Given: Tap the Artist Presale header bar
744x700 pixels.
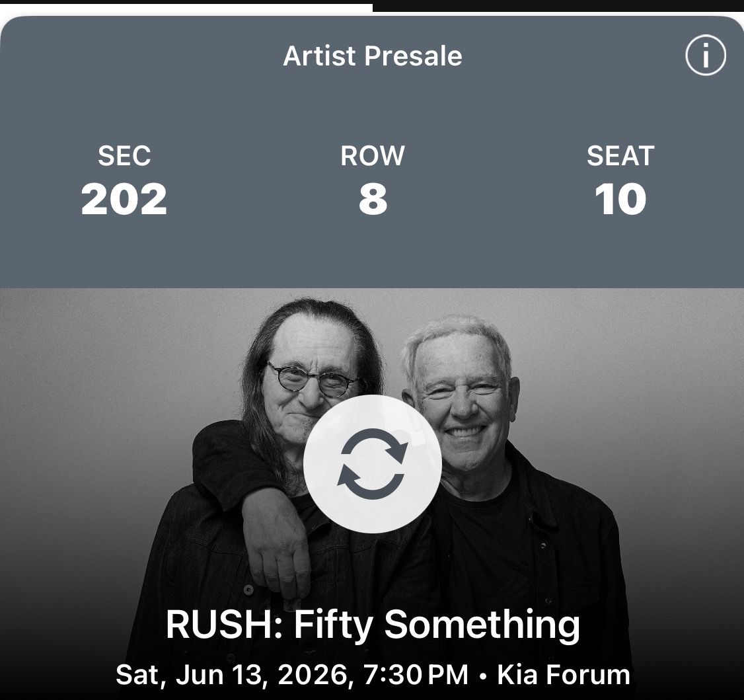Looking at the screenshot, I should (x=372, y=56).
